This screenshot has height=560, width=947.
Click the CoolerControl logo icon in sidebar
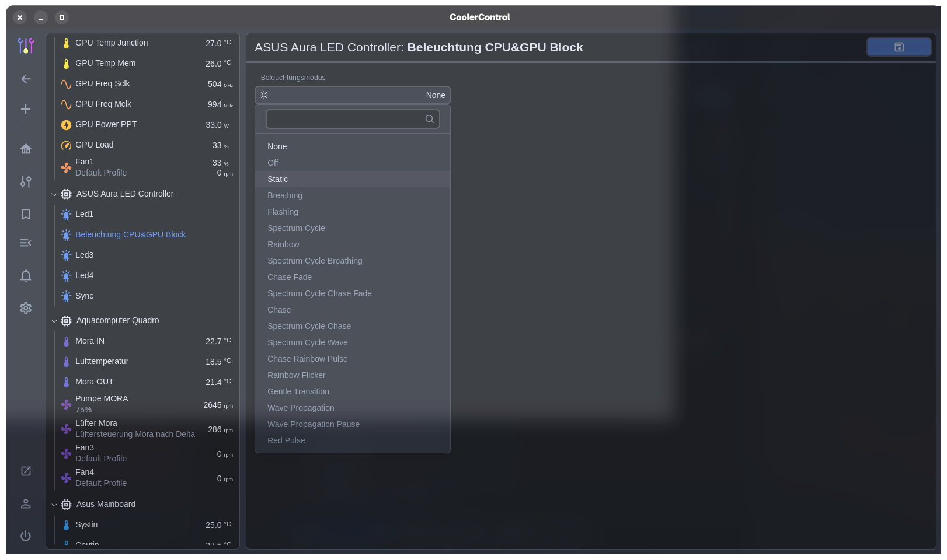tap(26, 45)
